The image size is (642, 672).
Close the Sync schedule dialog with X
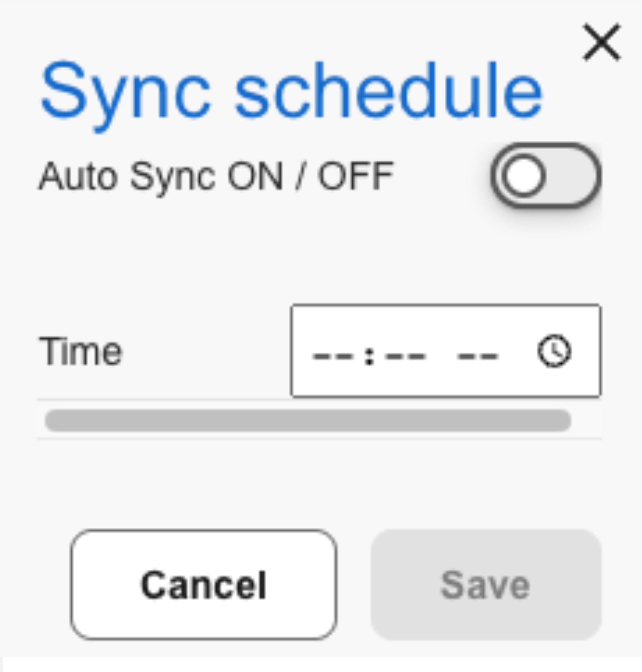(602, 42)
